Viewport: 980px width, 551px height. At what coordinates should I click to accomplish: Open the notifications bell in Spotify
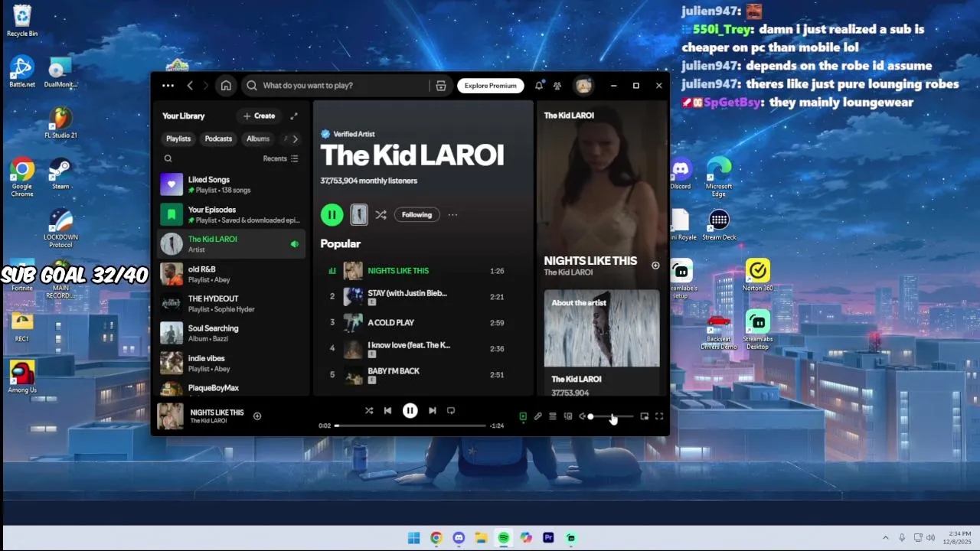[x=539, y=86]
